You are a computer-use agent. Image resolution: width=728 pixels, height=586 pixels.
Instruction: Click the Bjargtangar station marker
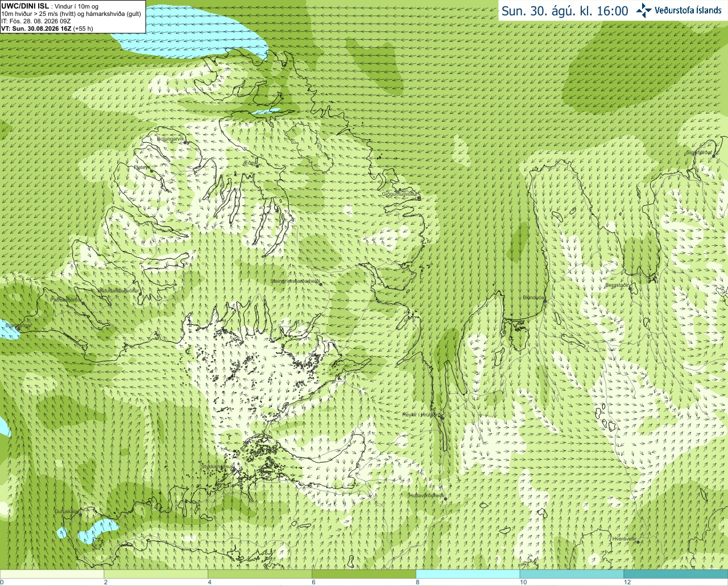18,328
